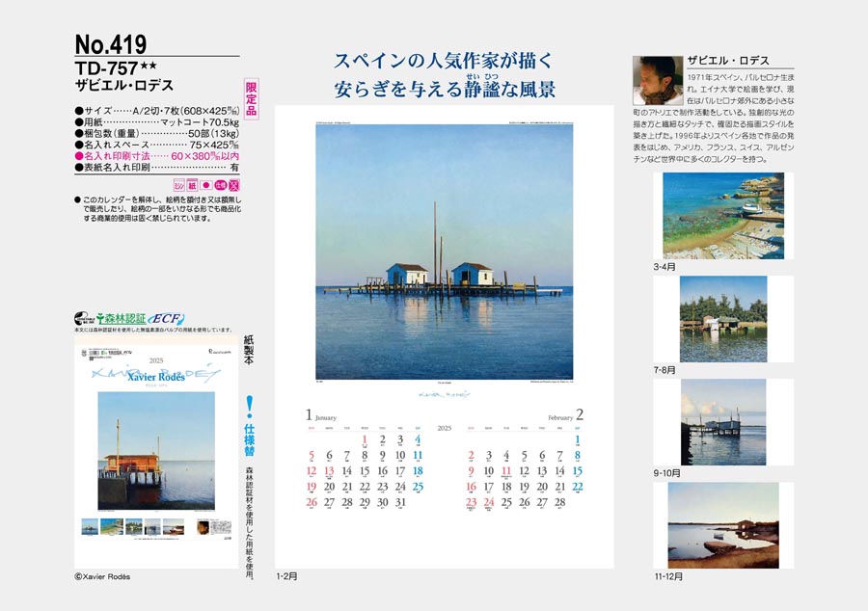Select red holiday 13 in January
The image size is (868, 611).
pyautogui.click(x=329, y=471)
